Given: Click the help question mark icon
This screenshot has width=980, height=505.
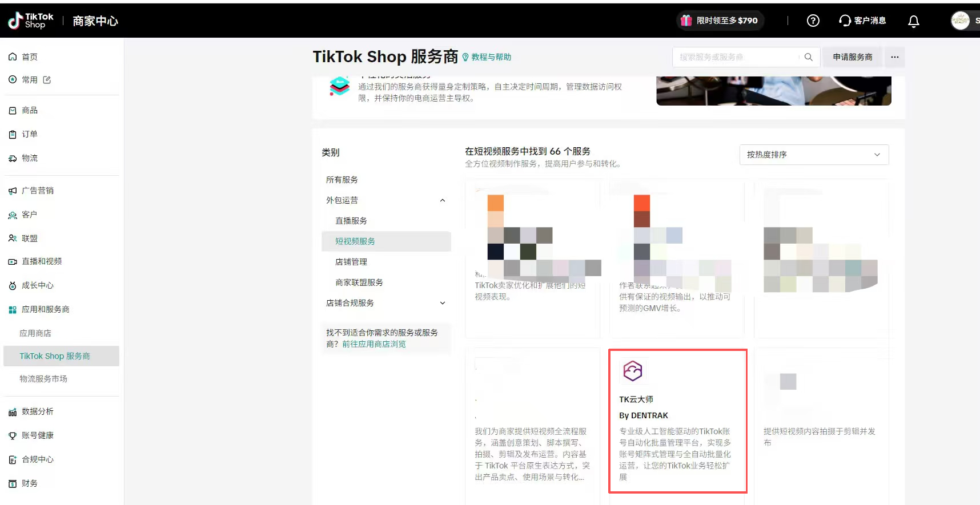Looking at the screenshot, I should [x=813, y=21].
